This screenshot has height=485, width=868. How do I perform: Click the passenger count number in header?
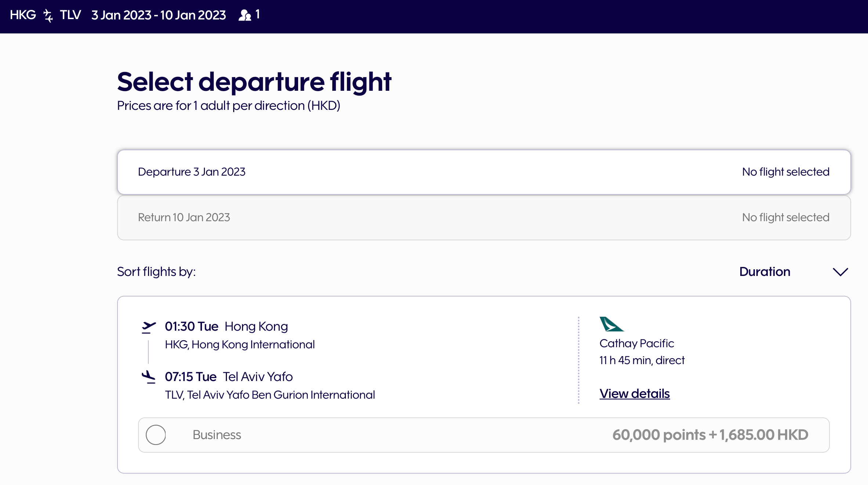coord(258,15)
